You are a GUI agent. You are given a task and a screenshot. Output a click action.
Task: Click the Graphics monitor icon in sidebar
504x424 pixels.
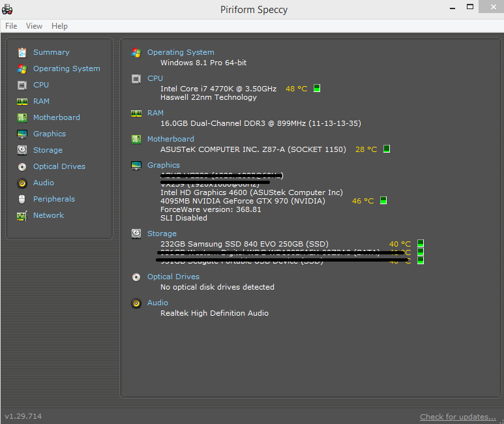(x=22, y=134)
